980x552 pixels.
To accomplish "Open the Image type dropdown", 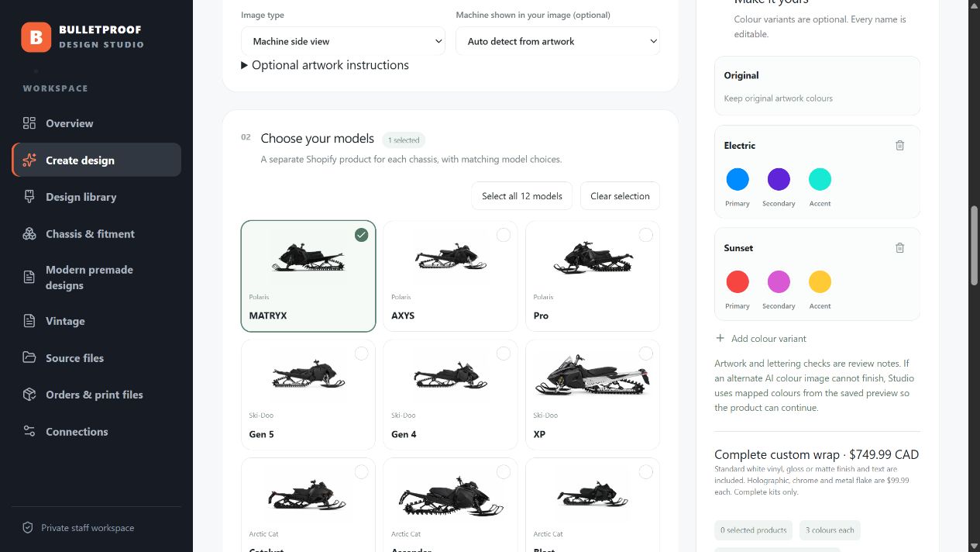I will pyautogui.click(x=343, y=41).
